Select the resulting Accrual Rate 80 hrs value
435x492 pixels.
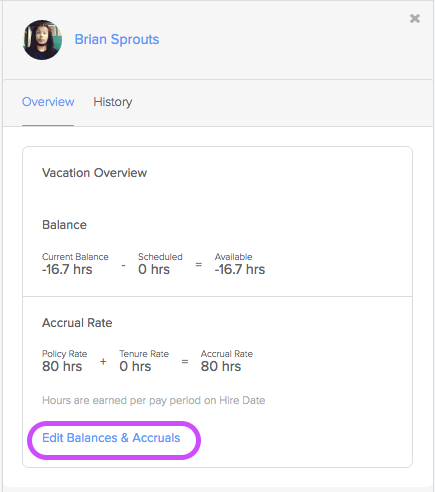click(x=221, y=366)
